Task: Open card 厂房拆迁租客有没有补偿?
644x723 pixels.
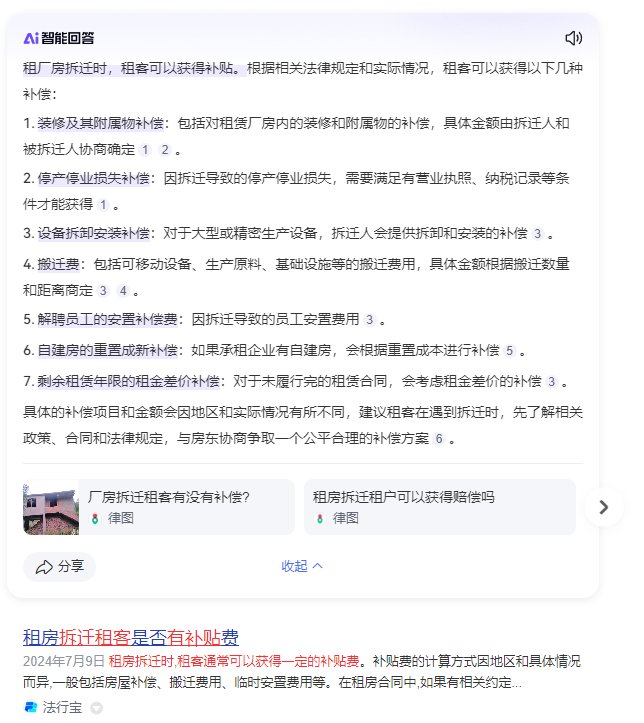Action: (x=159, y=507)
